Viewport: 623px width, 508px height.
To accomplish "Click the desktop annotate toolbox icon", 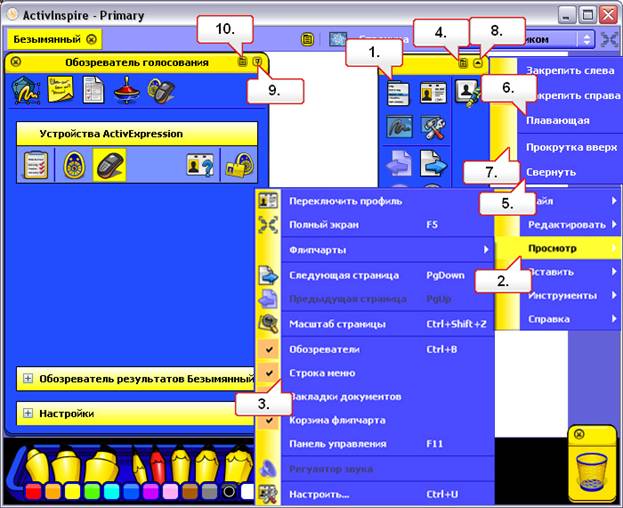I will pyautogui.click(x=399, y=127).
